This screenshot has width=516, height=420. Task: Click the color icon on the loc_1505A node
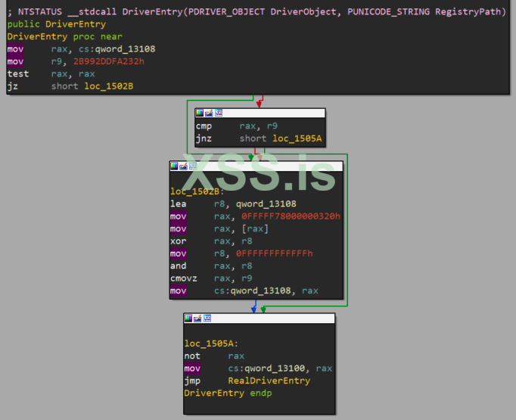pyautogui.click(x=188, y=319)
